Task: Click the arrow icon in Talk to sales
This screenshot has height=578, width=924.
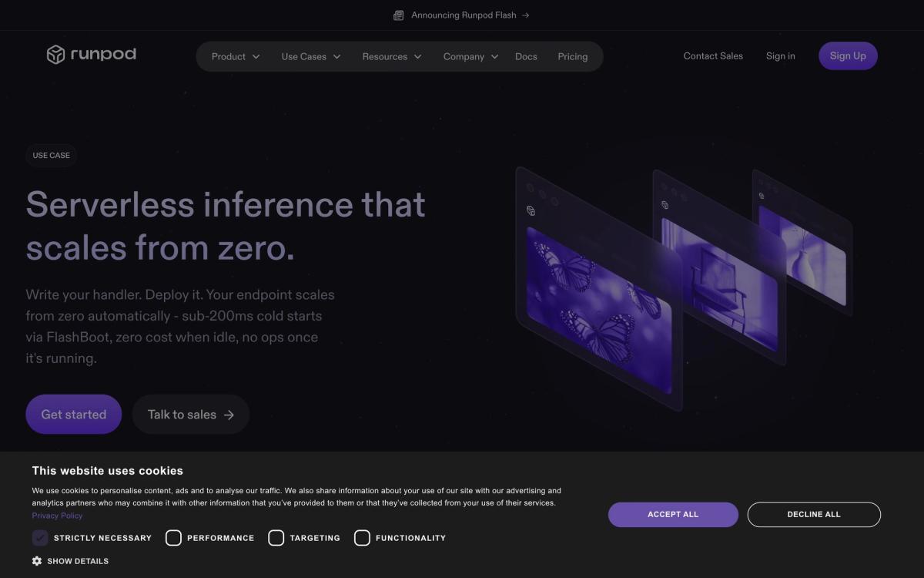Action: coord(229,415)
